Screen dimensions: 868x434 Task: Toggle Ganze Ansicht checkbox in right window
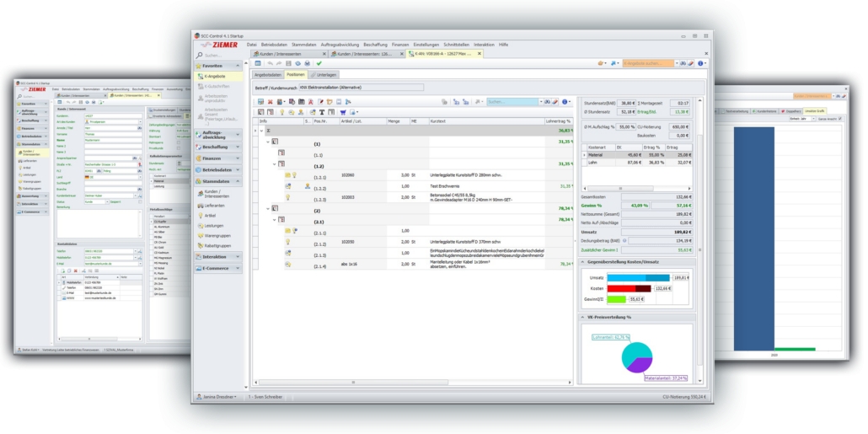(839, 119)
